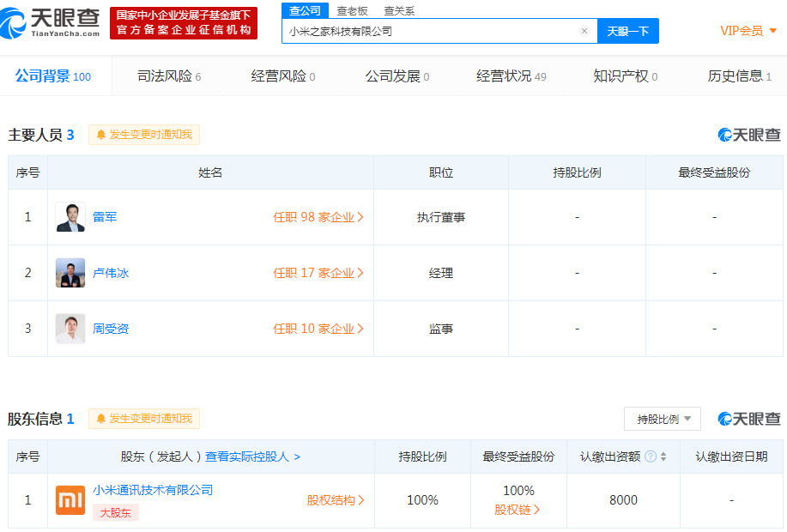Screen dimensions: 787x532
Task: Select the 8000 capital amount cell
Action: [623, 500]
